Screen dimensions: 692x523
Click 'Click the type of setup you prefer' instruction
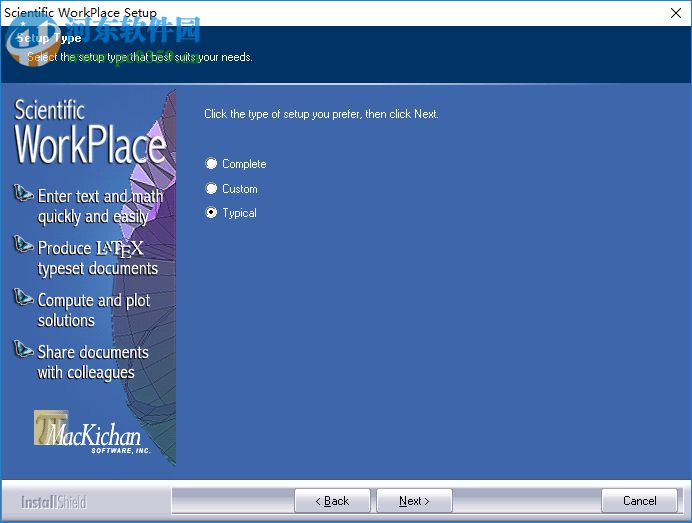(321, 114)
